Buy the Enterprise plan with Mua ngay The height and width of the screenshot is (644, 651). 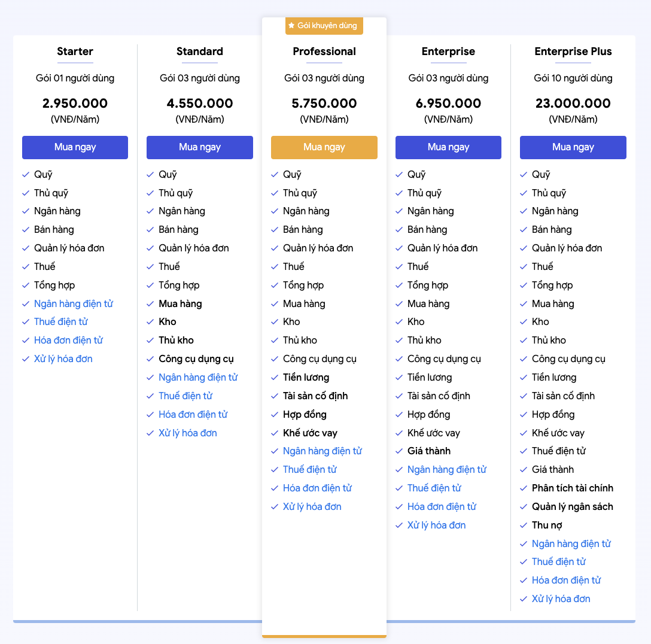(448, 147)
